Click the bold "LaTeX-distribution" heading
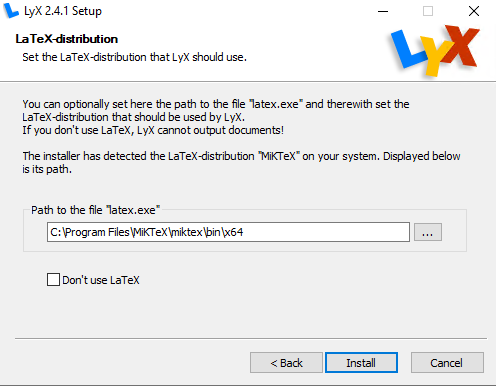Image resolution: width=496 pixels, height=386 pixels. (x=67, y=39)
